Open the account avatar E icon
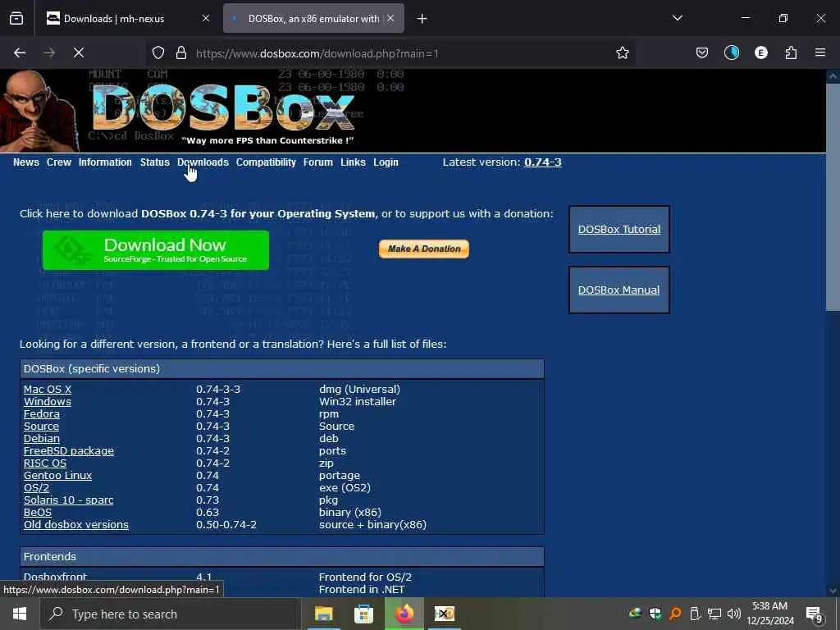Image resolution: width=840 pixels, height=630 pixels. [760, 52]
